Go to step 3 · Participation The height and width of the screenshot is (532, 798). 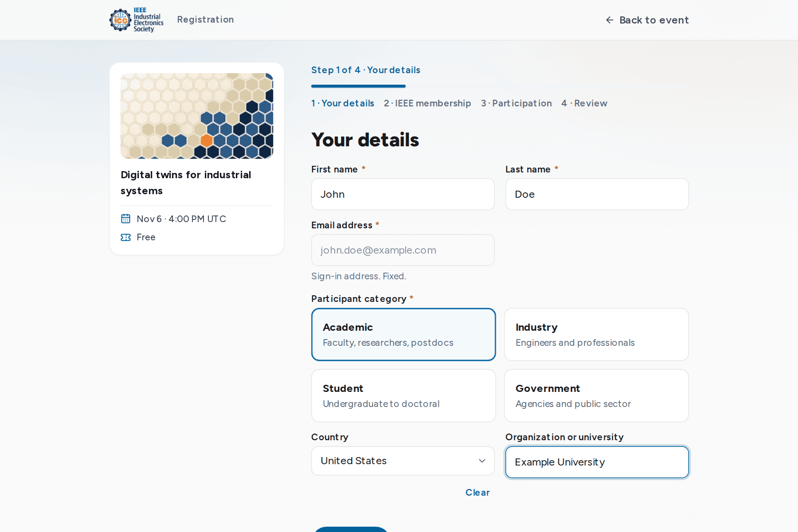(516, 103)
